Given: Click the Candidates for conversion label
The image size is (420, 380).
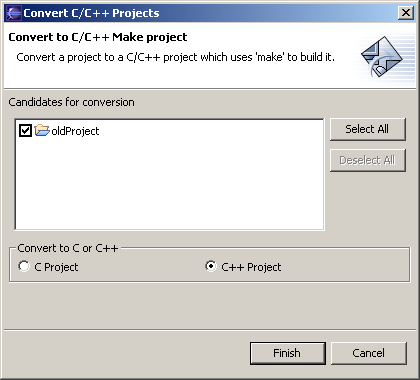Looking at the screenshot, I should (x=71, y=102).
